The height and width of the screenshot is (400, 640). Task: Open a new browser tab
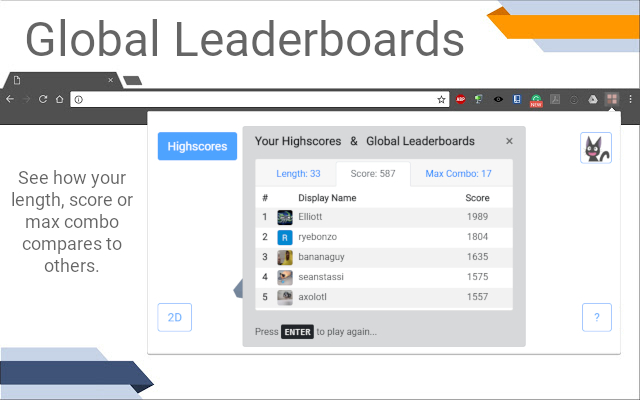[x=133, y=80]
